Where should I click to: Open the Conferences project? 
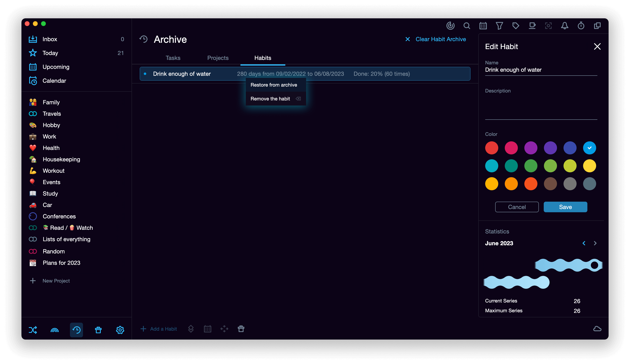click(x=76, y=216)
